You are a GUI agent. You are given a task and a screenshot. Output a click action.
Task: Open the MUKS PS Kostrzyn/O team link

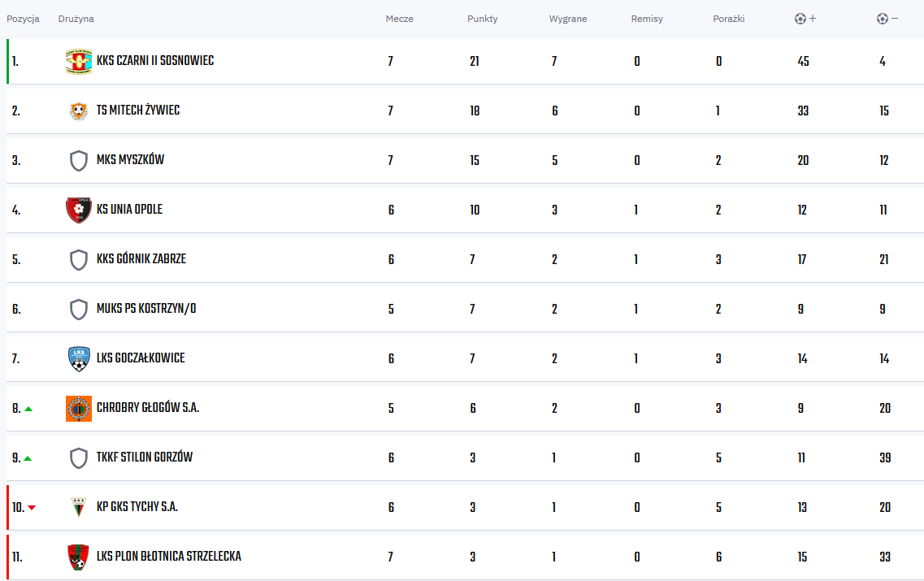(146, 309)
